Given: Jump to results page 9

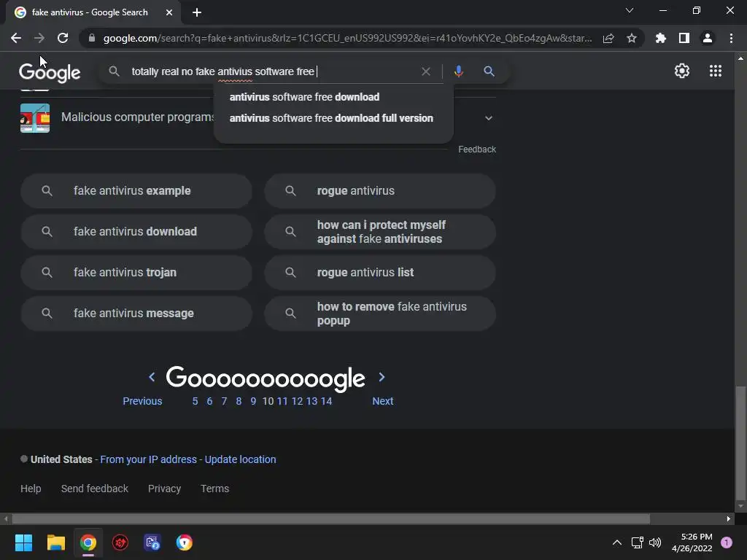Looking at the screenshot, I should click(253, 401).
